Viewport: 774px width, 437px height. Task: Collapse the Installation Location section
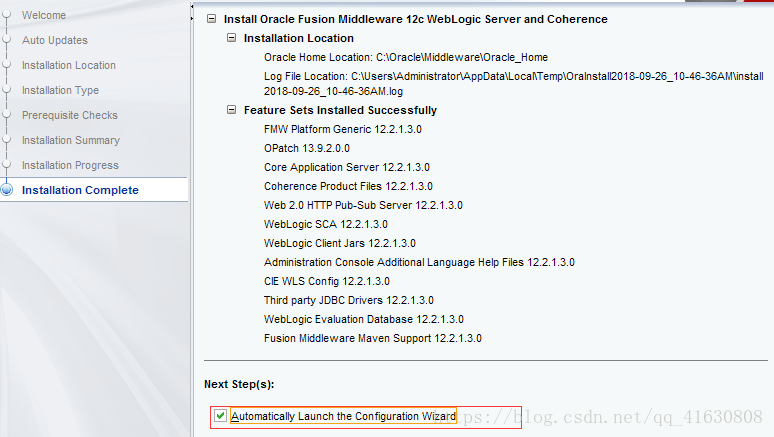[231, 38]
